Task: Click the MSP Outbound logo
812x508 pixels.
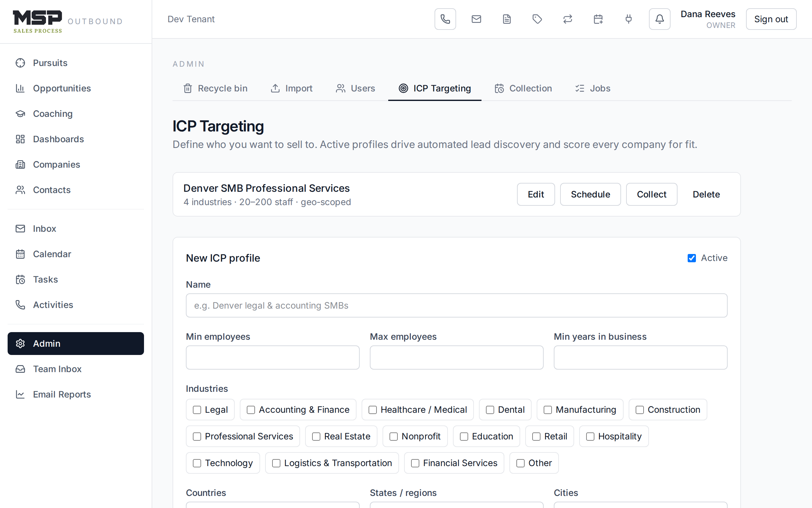Action: click(x=68, y=22)
